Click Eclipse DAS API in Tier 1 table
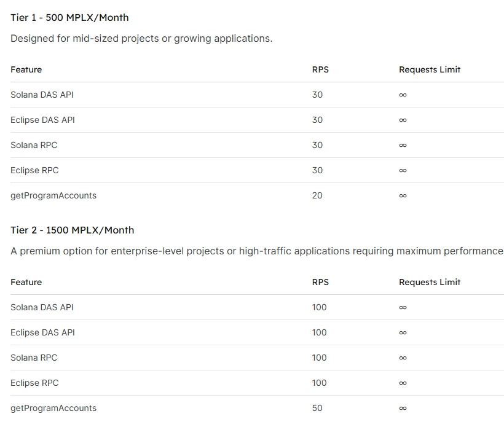Image resolution: width=504 pixels, height=427 pixels. 42,120
